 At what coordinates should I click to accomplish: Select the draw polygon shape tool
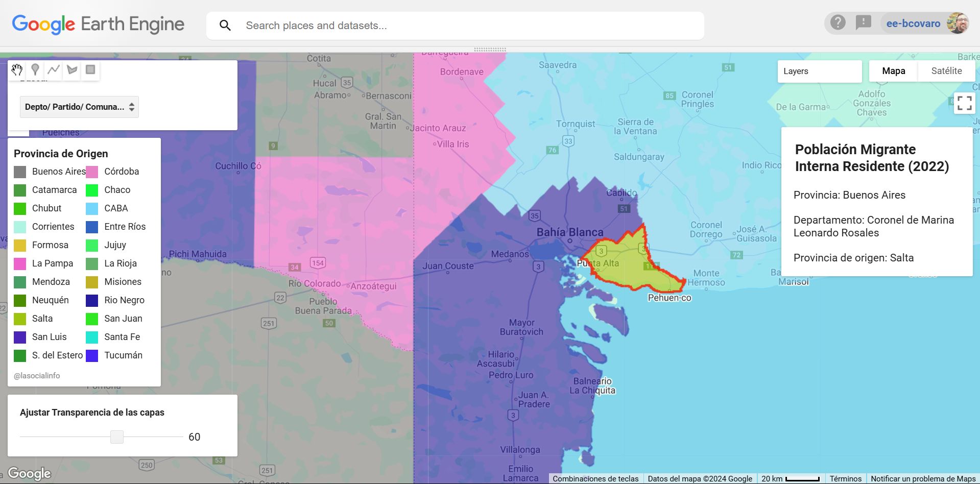72,70
